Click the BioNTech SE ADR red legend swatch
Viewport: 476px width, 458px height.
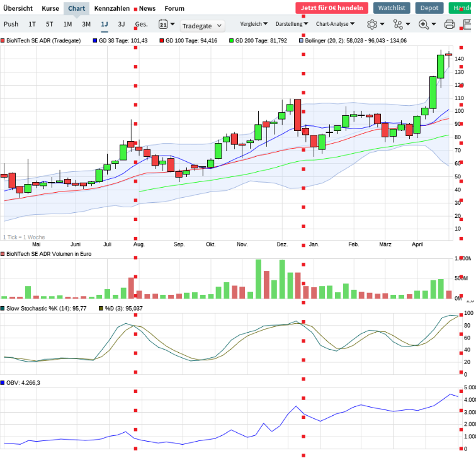(x=3, y=41)
